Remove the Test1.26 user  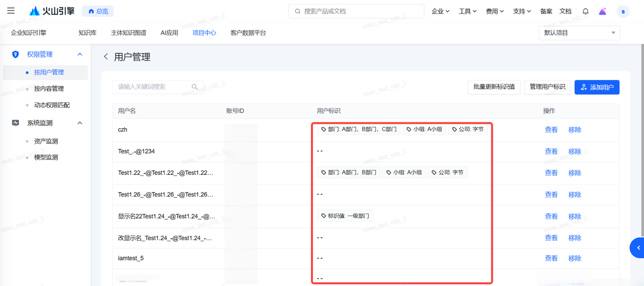click(575, 195)
